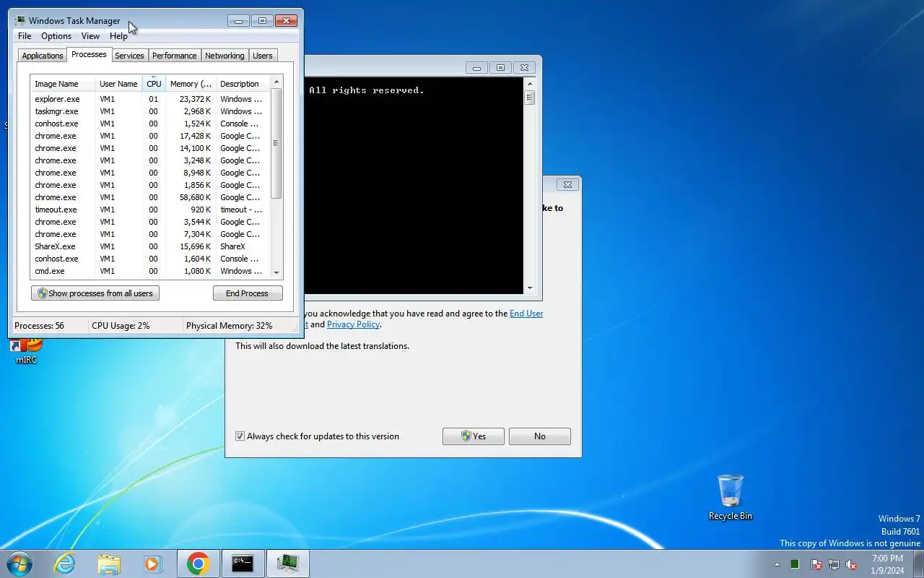Click console window scrollbar up arrow
Viewport: 924px width, 578px height.
(x=530, y=84)
